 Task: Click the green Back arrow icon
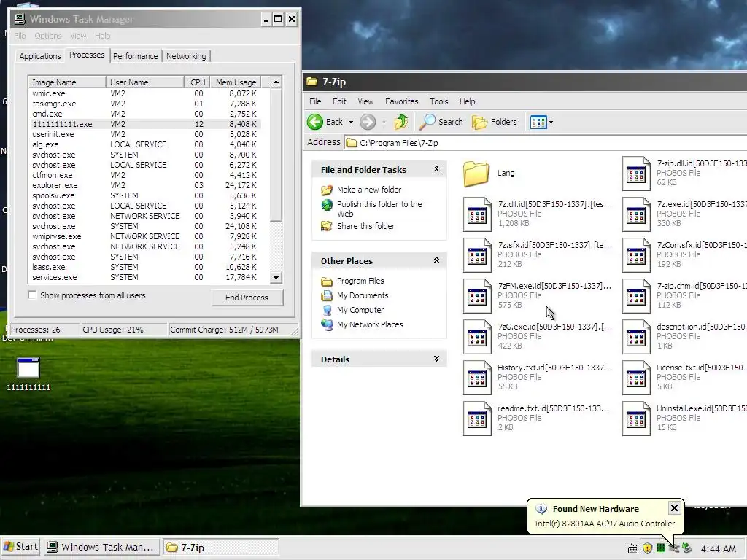click(315, 122)
